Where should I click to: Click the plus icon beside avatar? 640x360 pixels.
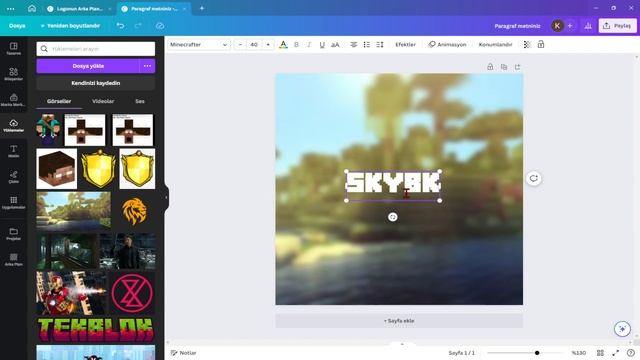tap(570, 26)
